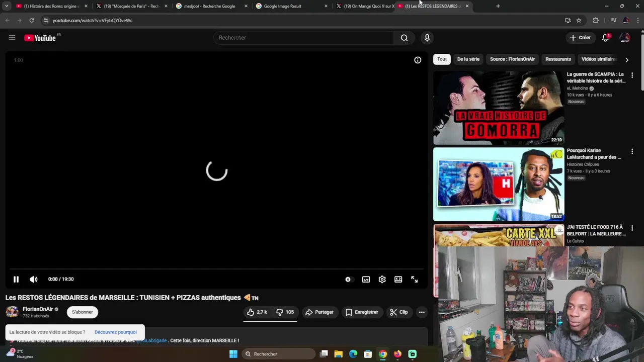Focus the YouTube Rechercher search field
Viewport: 644px width, 362px height.
(x=303, y=38)
